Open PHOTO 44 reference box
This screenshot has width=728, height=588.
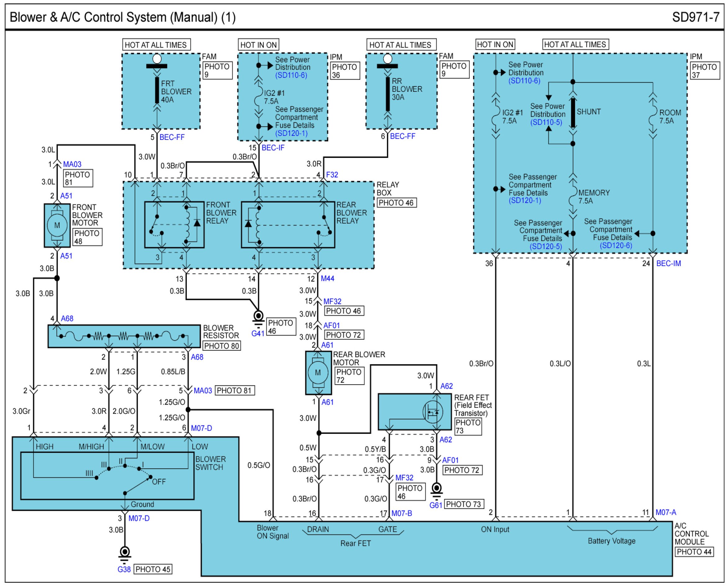click(x=694, y=552)
